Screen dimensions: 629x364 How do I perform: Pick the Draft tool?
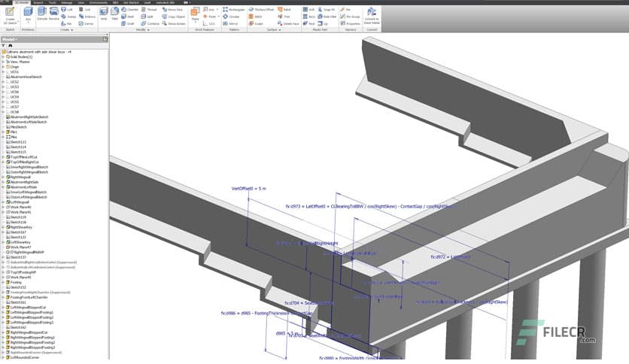(128, 23)
